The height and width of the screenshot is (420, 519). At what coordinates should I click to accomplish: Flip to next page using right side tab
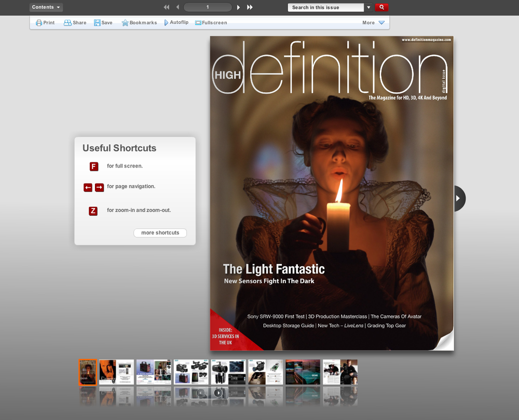(x=459, y=198)
